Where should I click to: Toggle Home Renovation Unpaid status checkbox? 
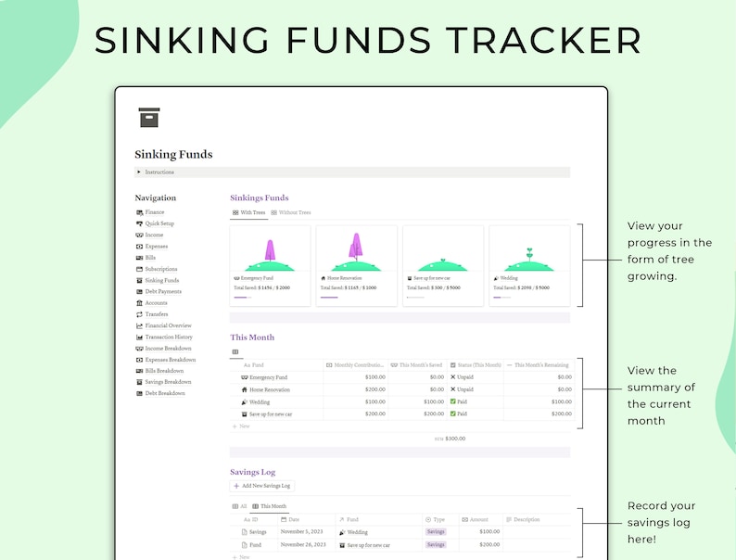click(x=453, y=389)
